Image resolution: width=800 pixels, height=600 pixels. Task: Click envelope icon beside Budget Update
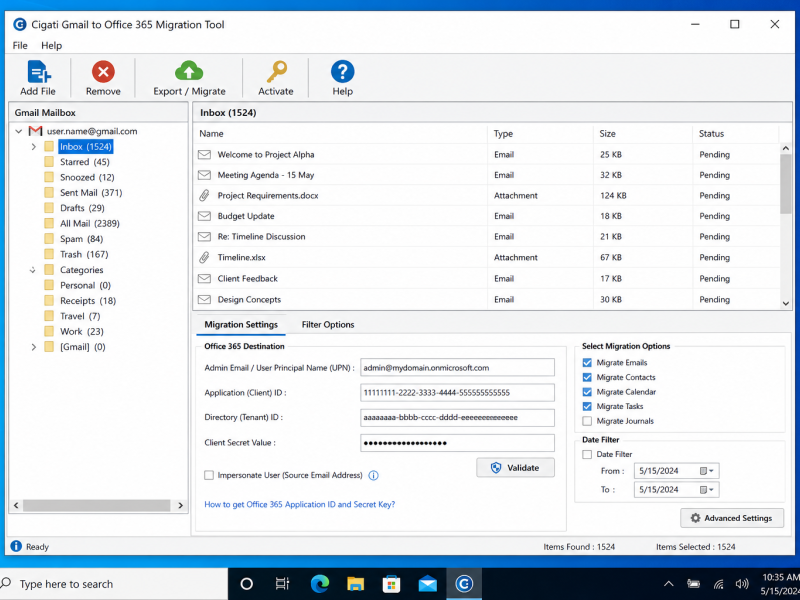[x=204, y=216]
